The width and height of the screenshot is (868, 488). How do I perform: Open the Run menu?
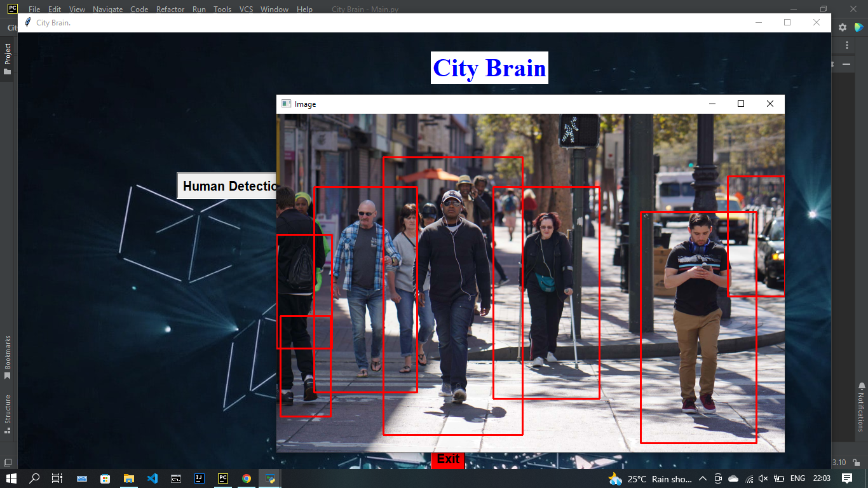(x=199, y=10)
